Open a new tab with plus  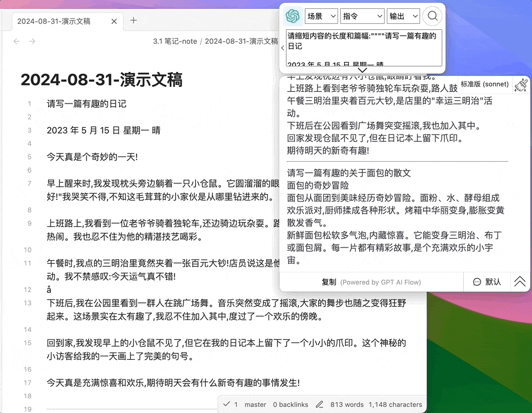tap(134, 20)
